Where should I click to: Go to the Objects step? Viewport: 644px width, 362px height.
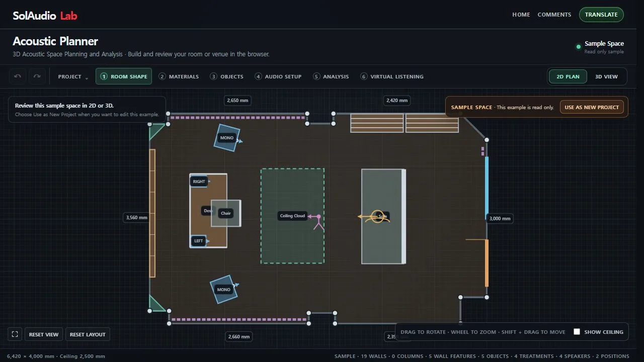pyautogui.click(x=226, y=76)
